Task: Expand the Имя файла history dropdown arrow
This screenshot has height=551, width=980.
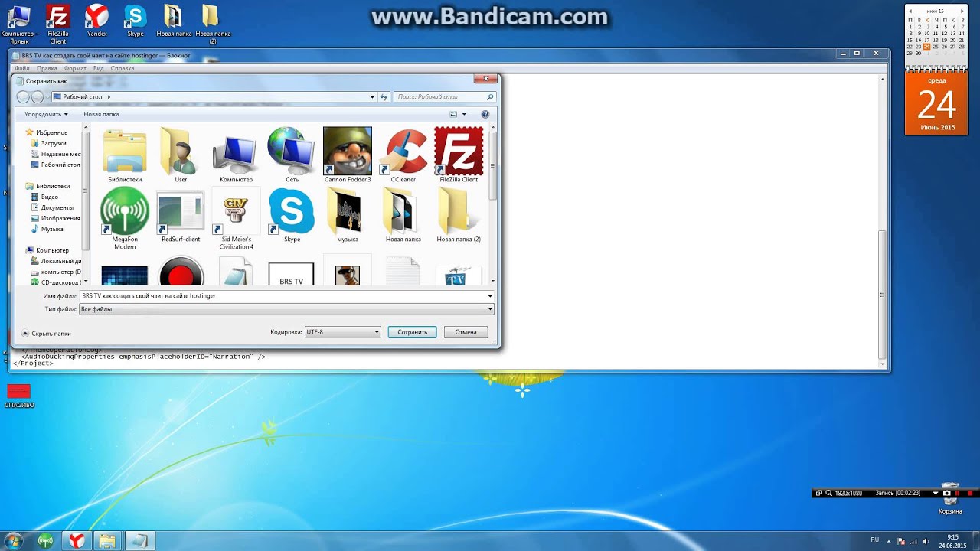Action: 490,295
